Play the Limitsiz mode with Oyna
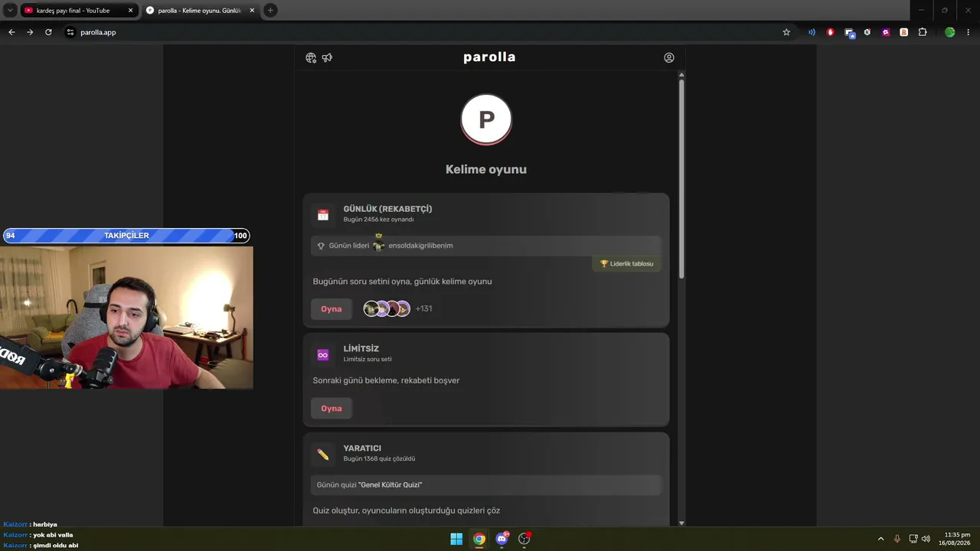The image size is (980, 551). coord(332,409)
